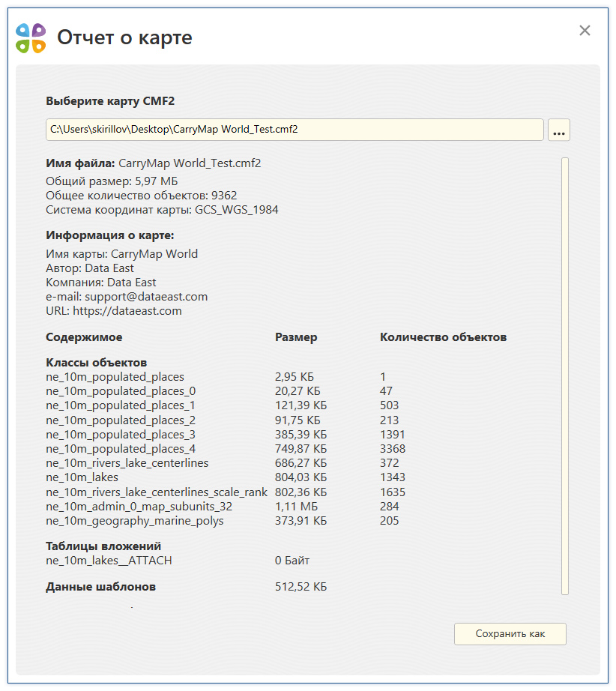
Task: Click the ne_10m_populated_places row name
Action: pos(115,377)
